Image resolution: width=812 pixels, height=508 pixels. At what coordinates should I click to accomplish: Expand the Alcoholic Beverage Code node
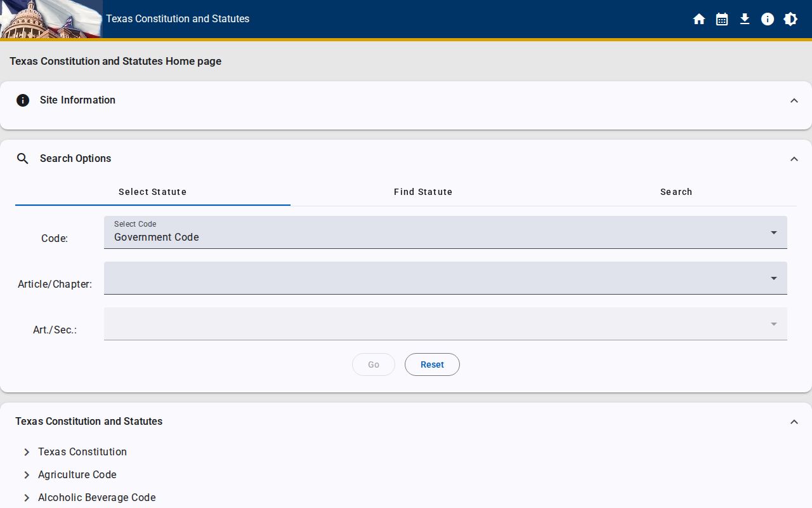point(27,498)
